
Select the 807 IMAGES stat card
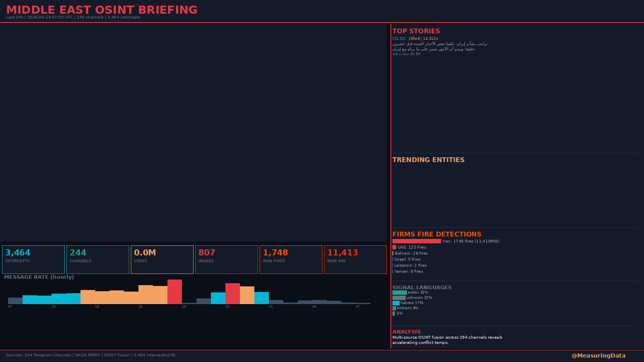[x=226, y=260]
